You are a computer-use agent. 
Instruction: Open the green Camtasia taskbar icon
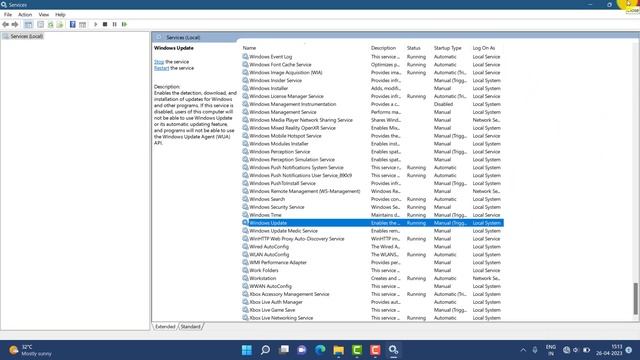point(357,350)
